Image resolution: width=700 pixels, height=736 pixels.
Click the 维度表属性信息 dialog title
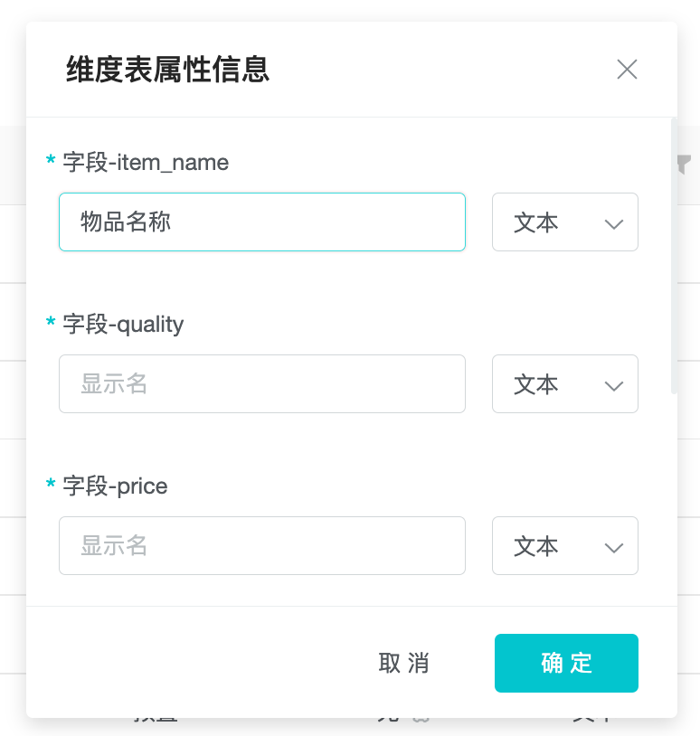[168, 70]
